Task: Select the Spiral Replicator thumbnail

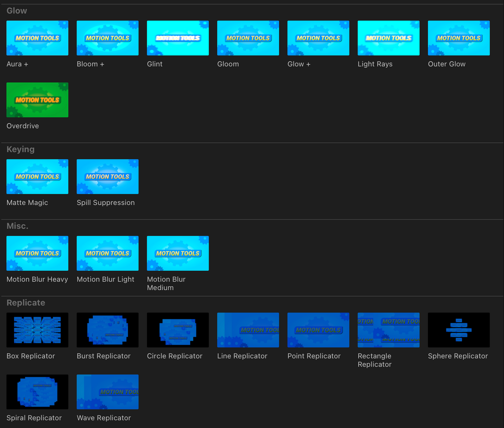Action: click(x=37, y=392)
